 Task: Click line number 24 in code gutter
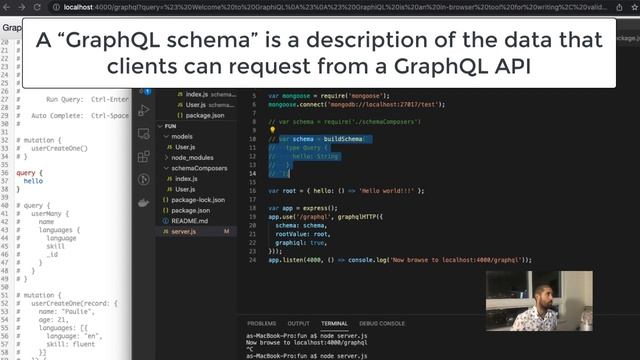coord(253,260)
